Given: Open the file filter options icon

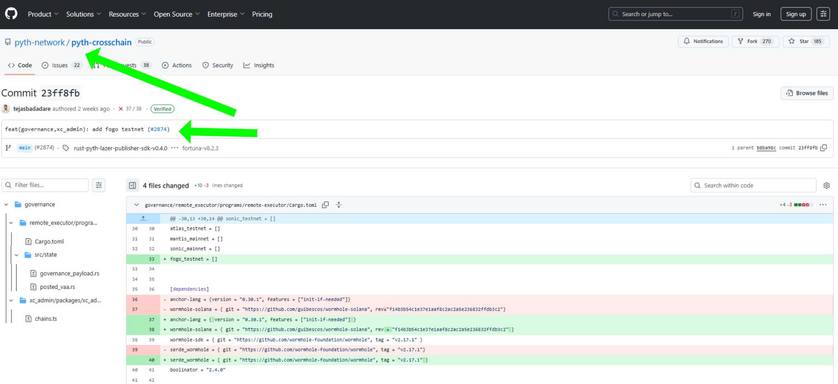Looking at the screenshot, I should pyautogui.click(x=99, y=185).
